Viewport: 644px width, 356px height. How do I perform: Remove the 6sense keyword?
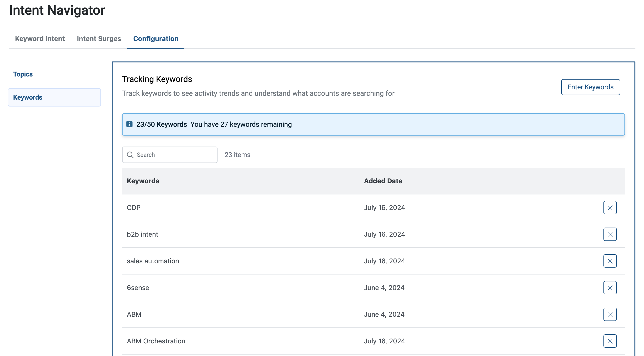610,288
